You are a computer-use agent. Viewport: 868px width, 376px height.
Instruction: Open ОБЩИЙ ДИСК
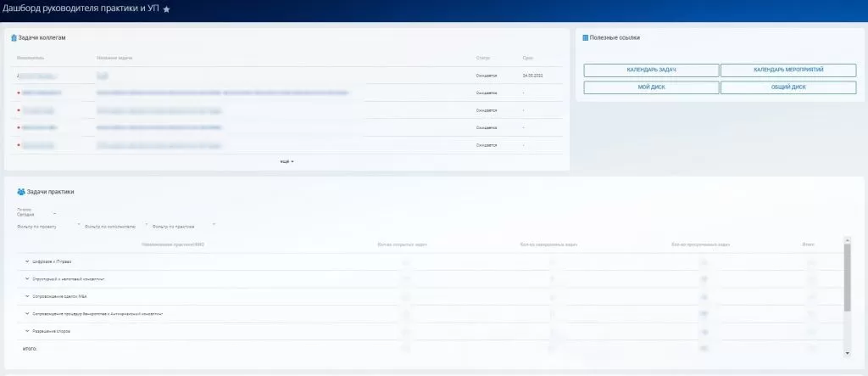(x=788, y=87)
